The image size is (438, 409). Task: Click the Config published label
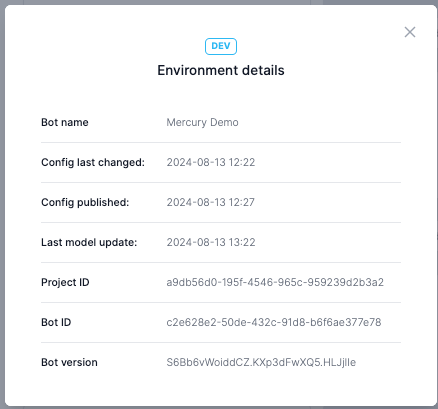[x=85, y=202]
